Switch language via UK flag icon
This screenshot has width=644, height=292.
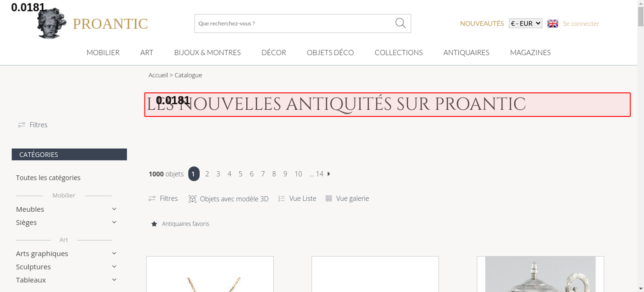(x=553, y=23)
